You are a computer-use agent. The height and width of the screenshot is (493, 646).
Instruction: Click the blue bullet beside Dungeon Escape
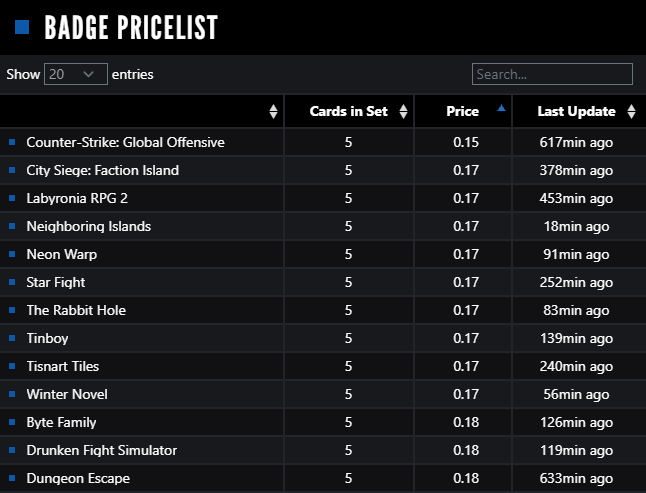[12, 478]
